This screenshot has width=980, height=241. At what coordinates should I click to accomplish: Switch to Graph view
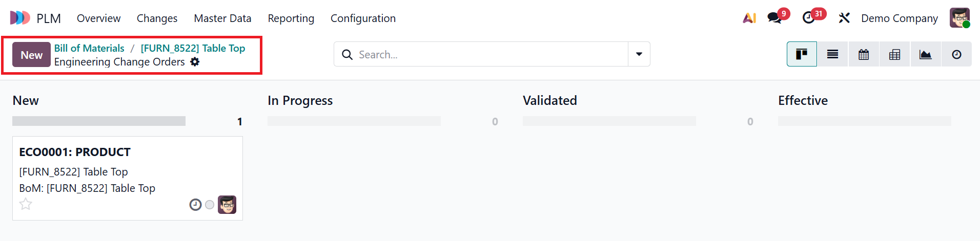(x=925, y=54)
